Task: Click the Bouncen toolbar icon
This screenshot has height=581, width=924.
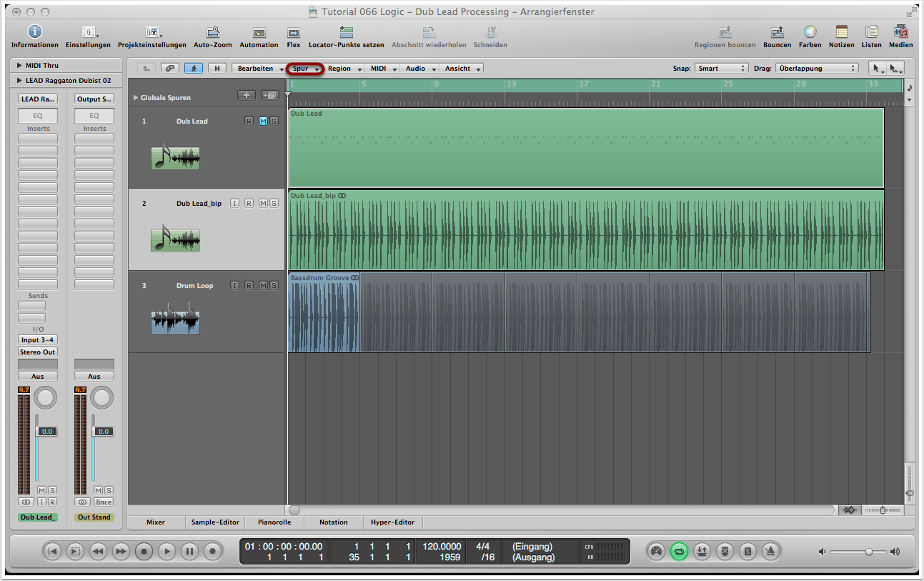Action: (777, 32)
